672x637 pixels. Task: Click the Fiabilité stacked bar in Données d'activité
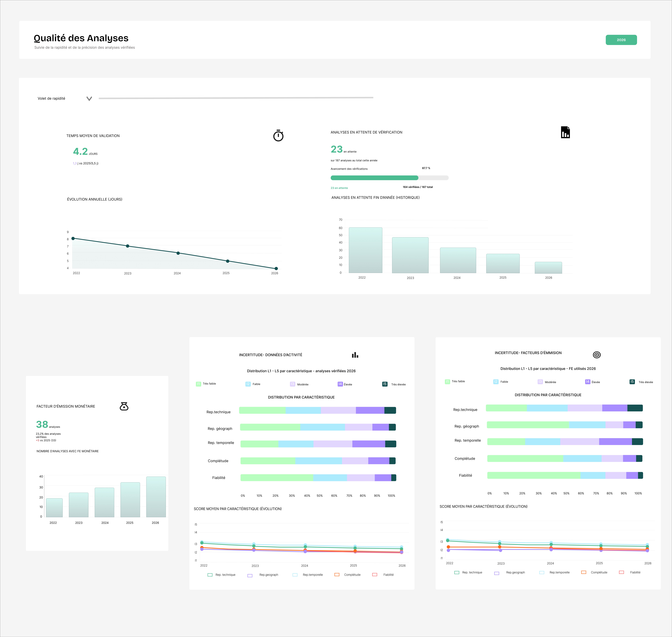(x=318, y=478)
